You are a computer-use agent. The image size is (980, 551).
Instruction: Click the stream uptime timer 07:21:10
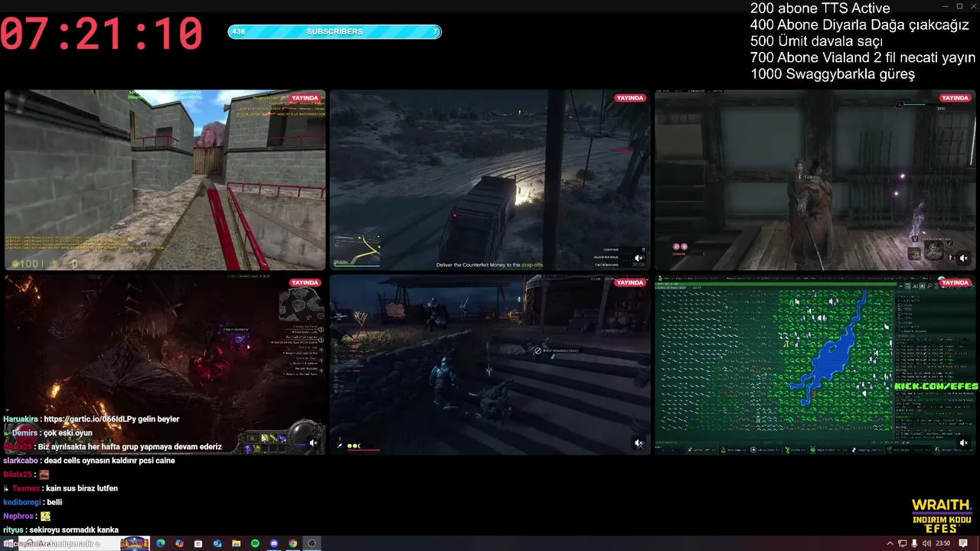point(101,35)
